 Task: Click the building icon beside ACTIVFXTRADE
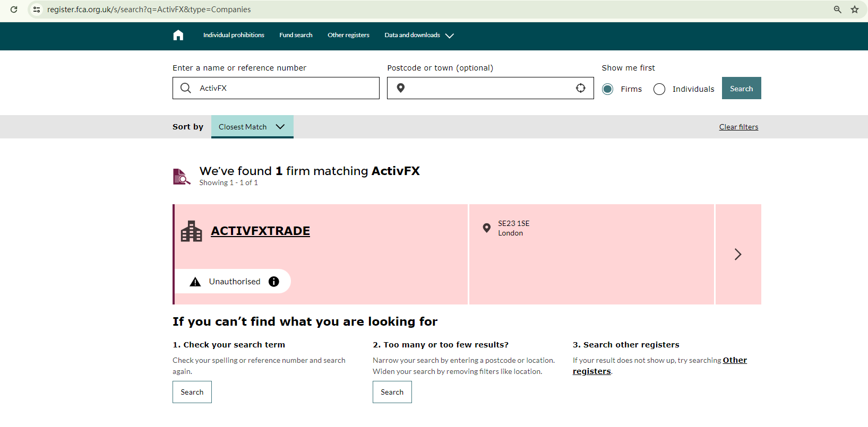191,231
